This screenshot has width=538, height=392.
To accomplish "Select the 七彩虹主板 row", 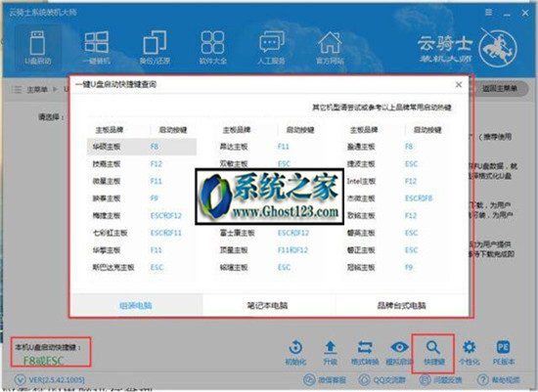I will (x=142, y=233).
